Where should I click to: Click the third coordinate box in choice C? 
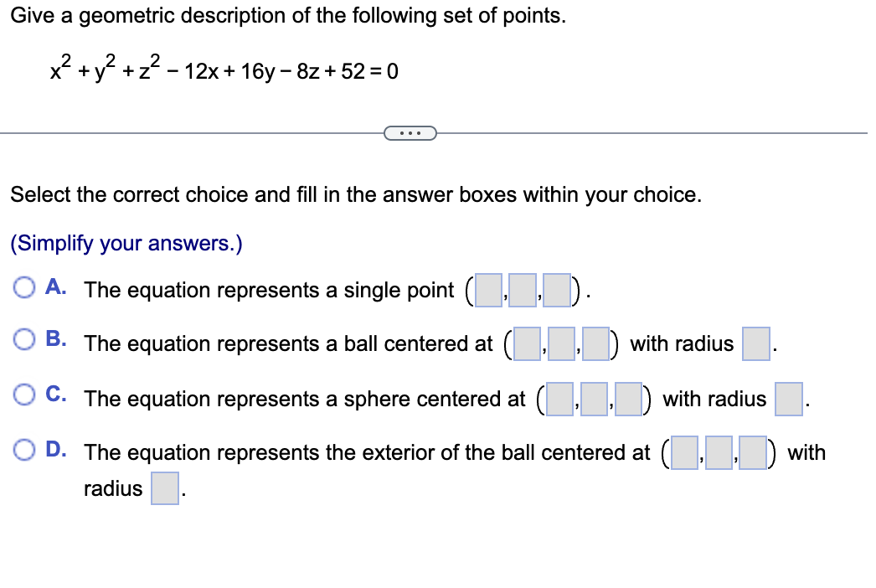tap(629, 399)
